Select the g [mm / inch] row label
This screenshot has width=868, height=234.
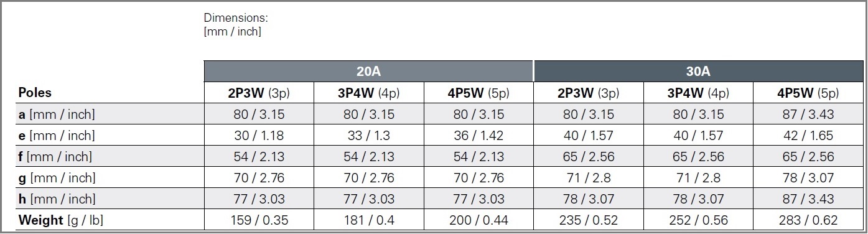(x=57, y=177)
